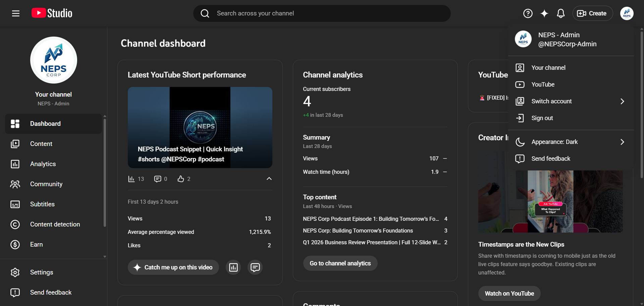Open video comments icon button
644x306 pixels.
[255, 267]
